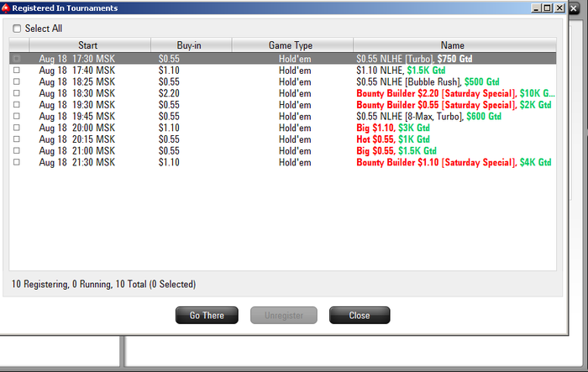This screenshot has width=588, height=372.
Task: Select the Big $0.55, $1.5K Gtd row
Action: pos(283,151)
